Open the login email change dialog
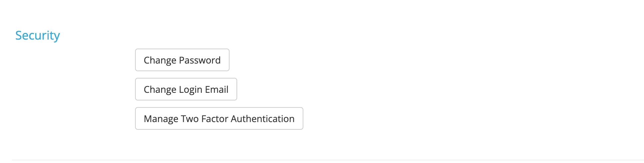 (186, 89)
